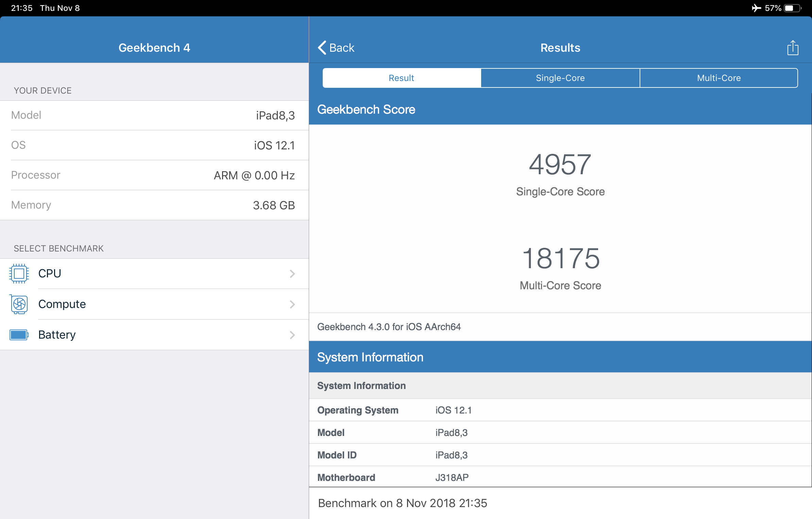
Task: Tap the YOUR DEVICE section label
Action: (x=43, y=91)
